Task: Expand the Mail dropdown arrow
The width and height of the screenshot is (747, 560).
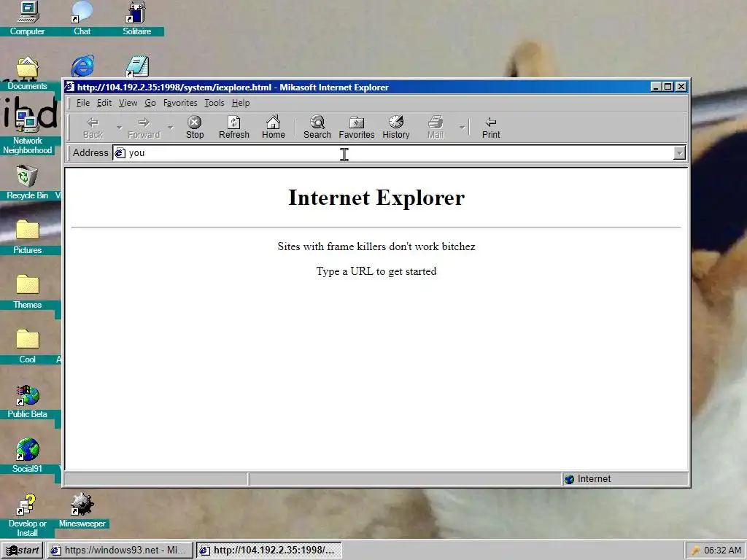Action: tap(462, 128)
